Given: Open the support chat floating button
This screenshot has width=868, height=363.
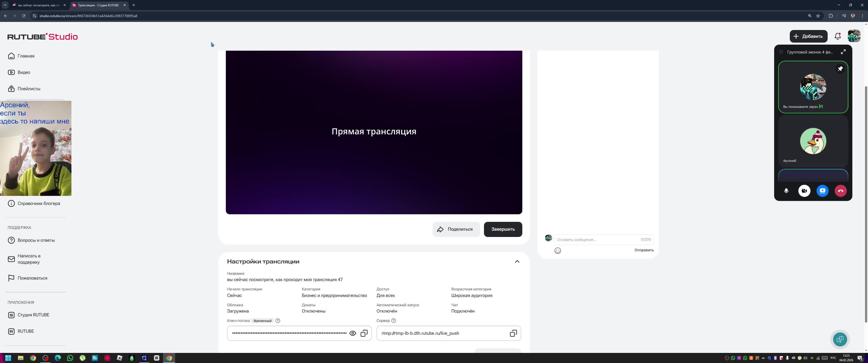Looking at the screenshot, I should click(x=840, y=339).
